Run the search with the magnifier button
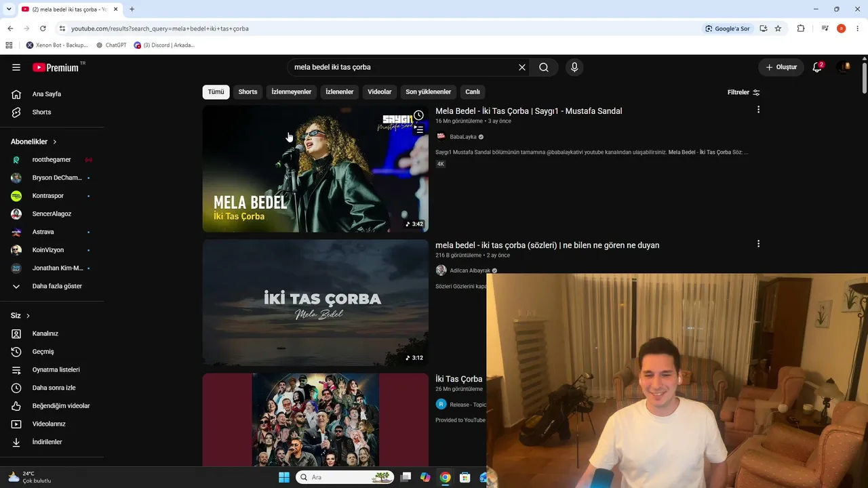868x488 pixels. coord(544,67)
